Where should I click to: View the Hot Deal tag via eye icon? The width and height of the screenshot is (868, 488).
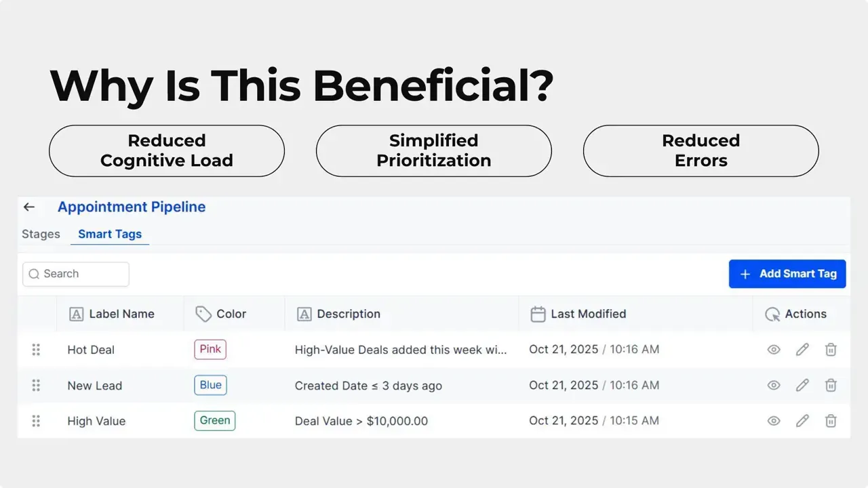[x=774, y=350]
